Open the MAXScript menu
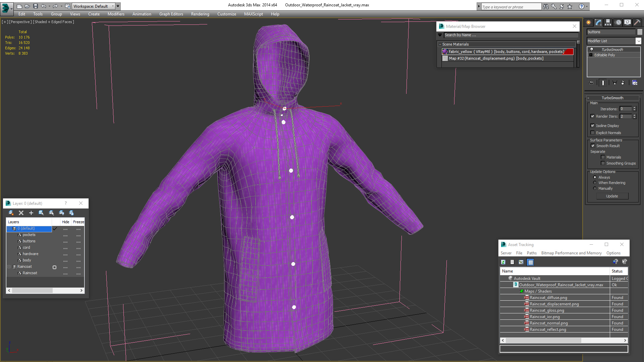The image size is (644, 362). tap(253, 14)
